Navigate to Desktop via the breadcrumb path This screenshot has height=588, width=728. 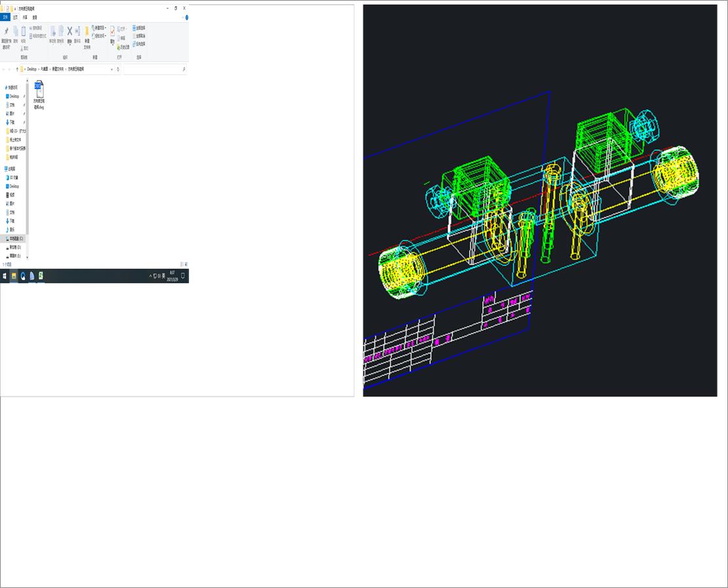click(30, 69)
